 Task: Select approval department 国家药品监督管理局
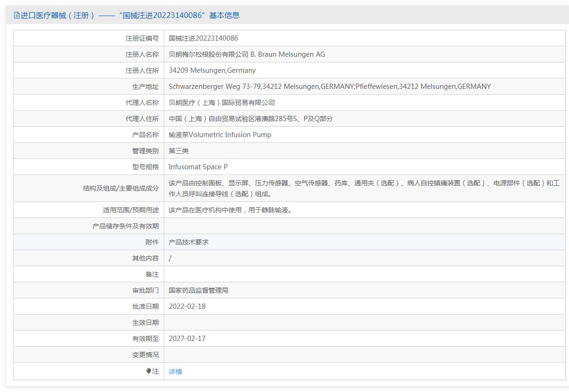pos(198,290)
